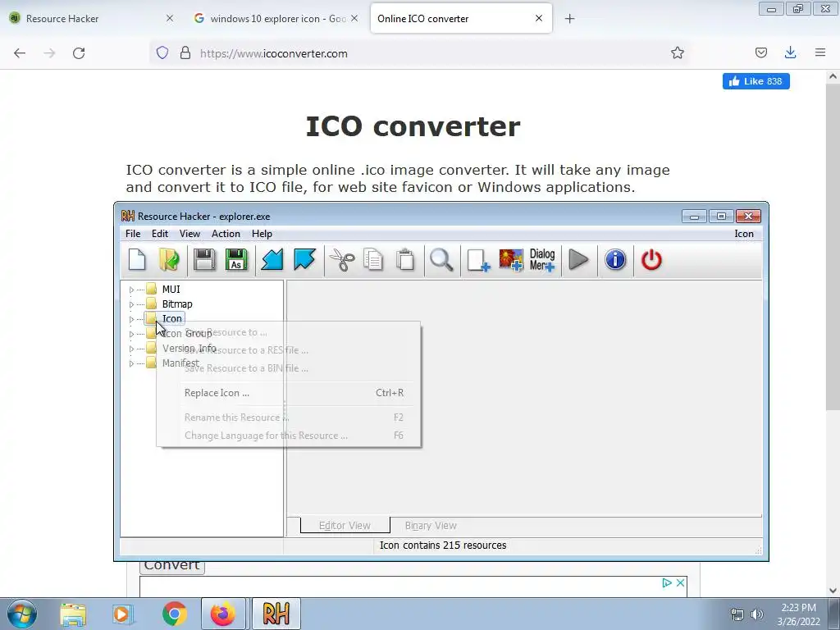Screen dimensions: 840x630
Task: Switch to the Binary View tab
Action: pyautogui.click(x=431, y=526)
